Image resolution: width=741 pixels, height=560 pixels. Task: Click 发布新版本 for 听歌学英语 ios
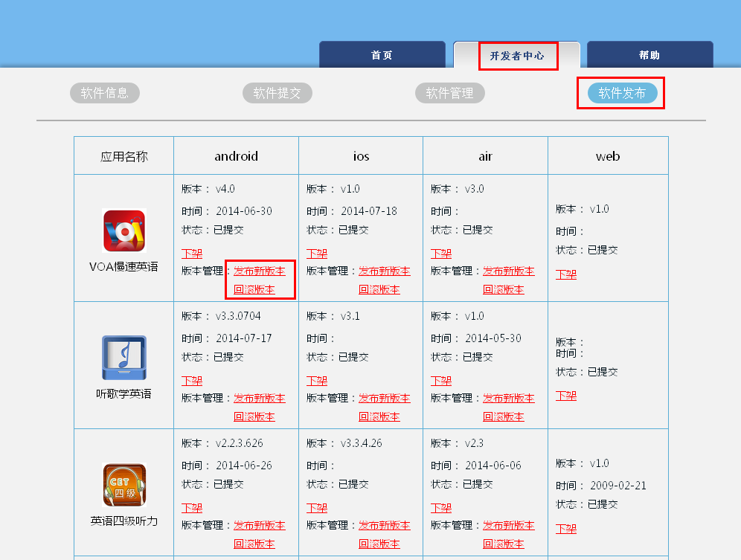[x=384, y=399]
